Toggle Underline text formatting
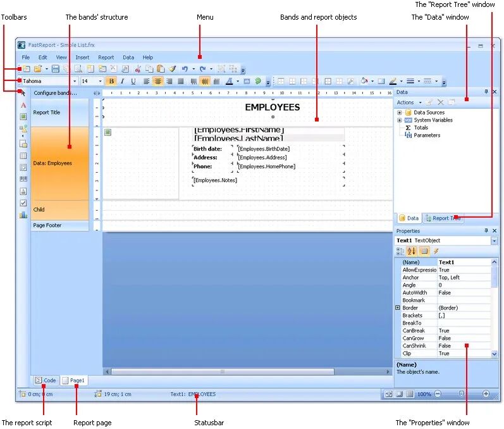The height and width of the screenshot is (429, 504). 133,82
